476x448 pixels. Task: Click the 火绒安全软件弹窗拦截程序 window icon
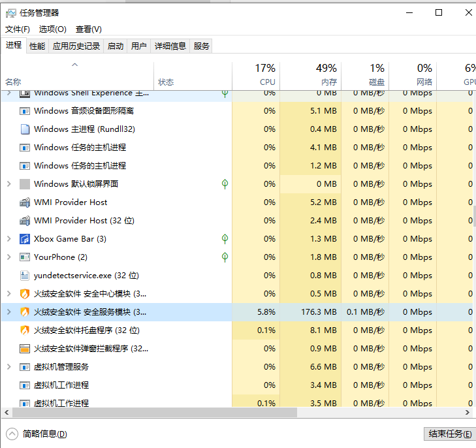[x=25, y=349]
